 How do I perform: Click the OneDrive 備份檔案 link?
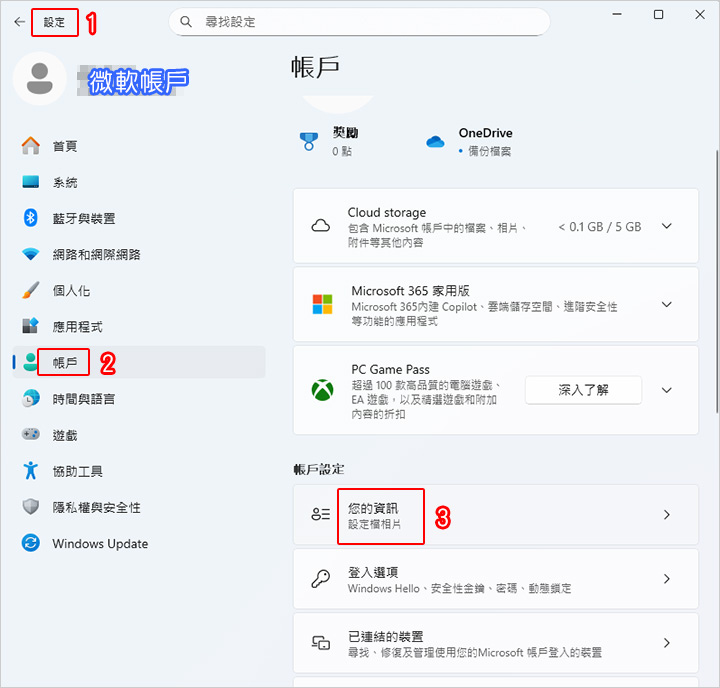[x=489, y=151]
